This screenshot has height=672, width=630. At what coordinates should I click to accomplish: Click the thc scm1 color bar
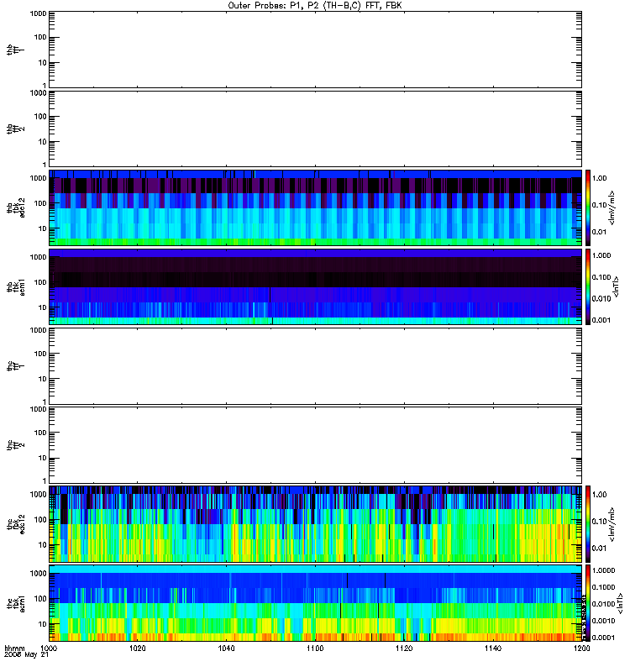[x=589, y=603]
